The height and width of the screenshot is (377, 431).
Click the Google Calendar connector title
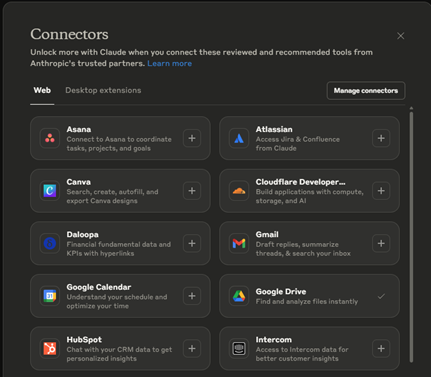pyautogui.click(x=99, y=287)
